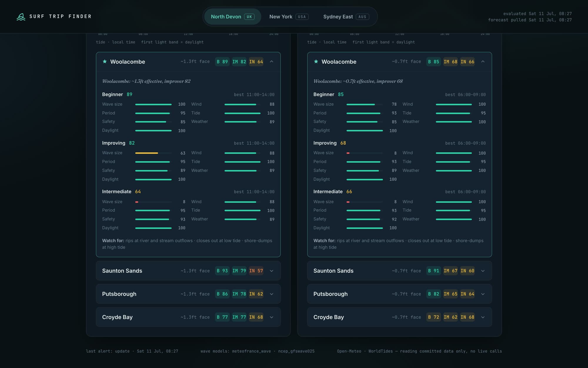Click the star icon on right Woolacombe card
The image size is (588, 368).
(x=316, y=62)
